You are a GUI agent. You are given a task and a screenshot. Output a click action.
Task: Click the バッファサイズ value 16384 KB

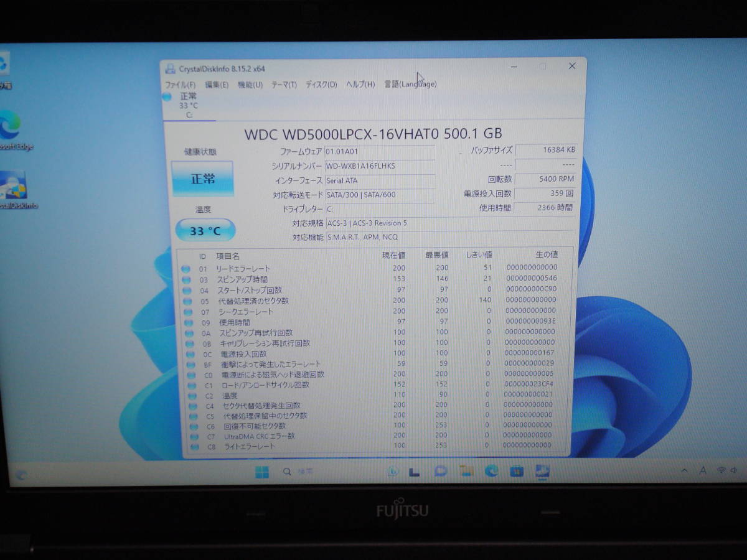pos(546,150)
